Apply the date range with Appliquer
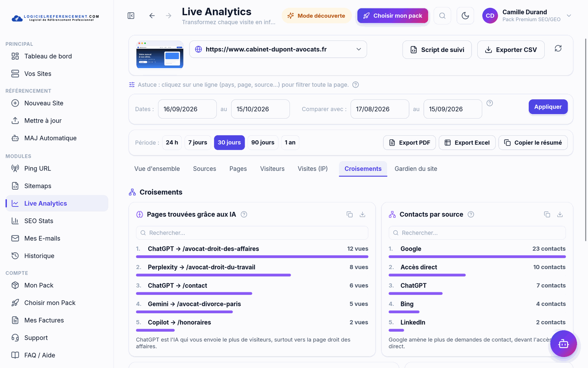Image resolution: width=588 pixels, height=368 pixels. point(548,107)
